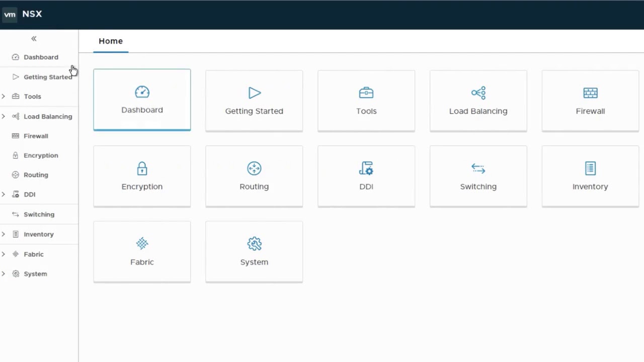Select the Load Balancing share icon tile
The height and width of the screenshot is (362, 644).
coord(478,93)
